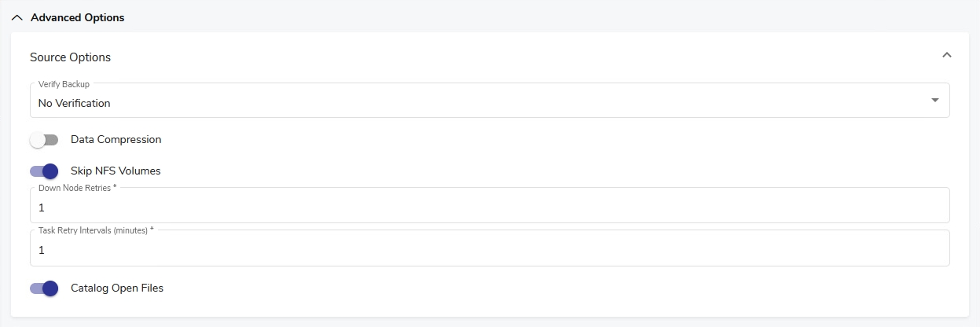Enable the Data Compression switch

click(44, 140)
